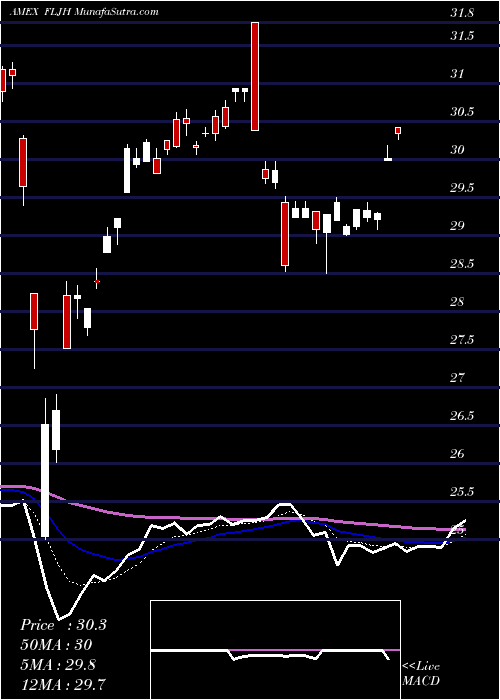Click the 31.8 price axis label

[462, 13]
